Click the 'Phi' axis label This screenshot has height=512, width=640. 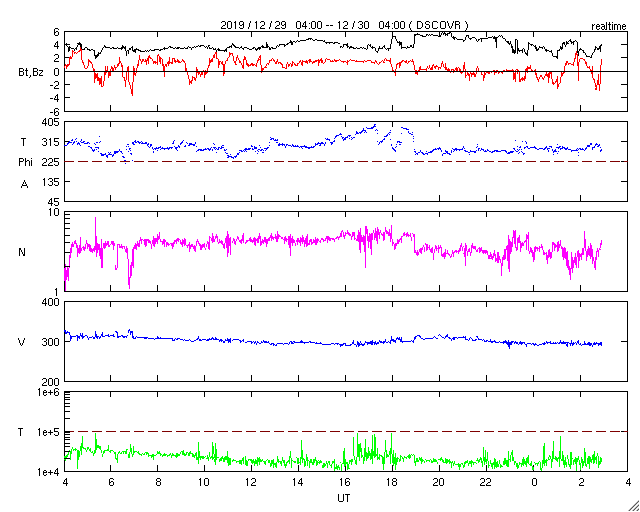(24, 163)
